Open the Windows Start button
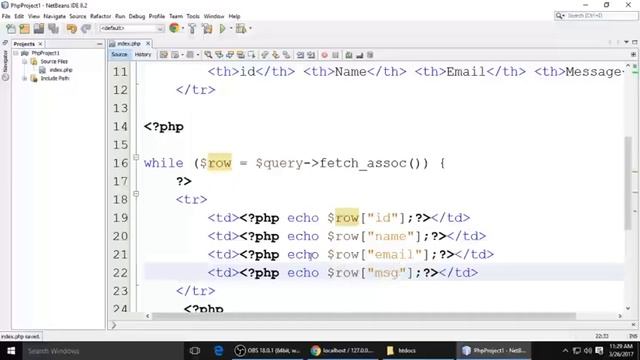Viewport: 640px width, 360px height. pos(11,351)
